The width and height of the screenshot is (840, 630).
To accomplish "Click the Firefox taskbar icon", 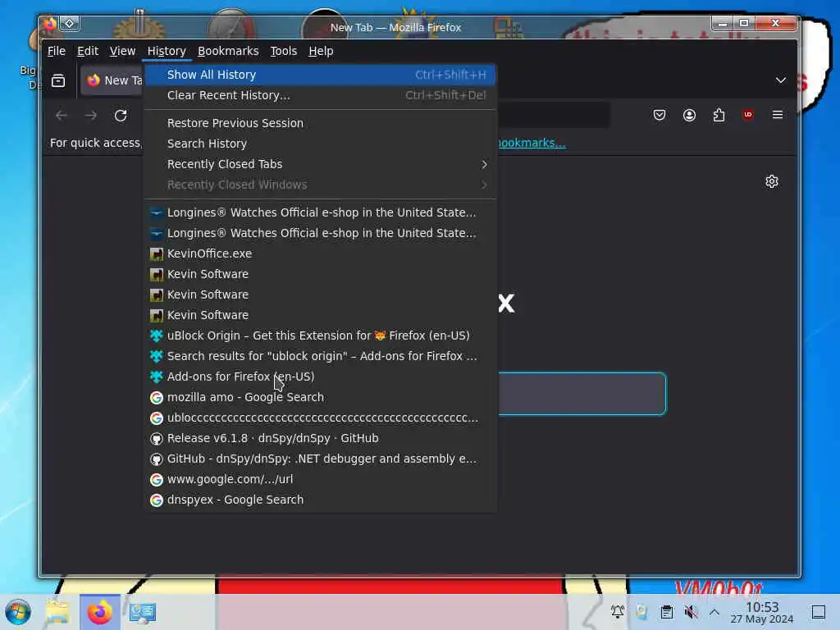I will (x=99, y=612).
